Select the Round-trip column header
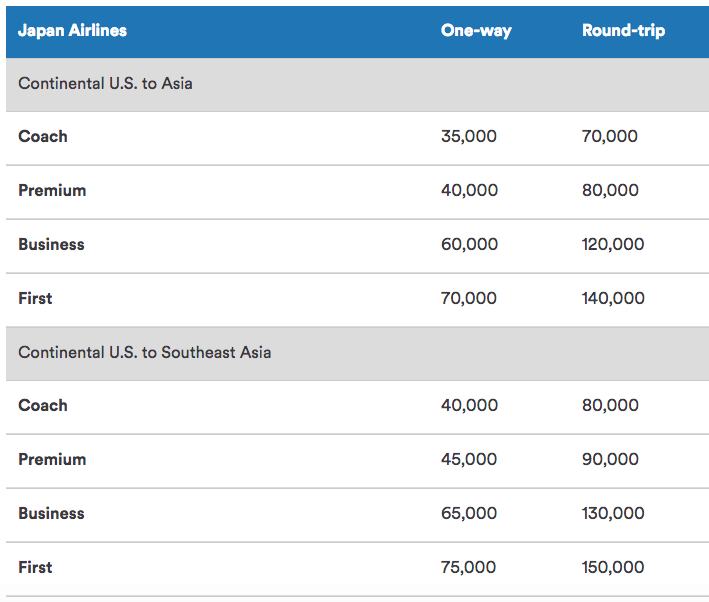The image size is (709, 602). coord(623,31)
